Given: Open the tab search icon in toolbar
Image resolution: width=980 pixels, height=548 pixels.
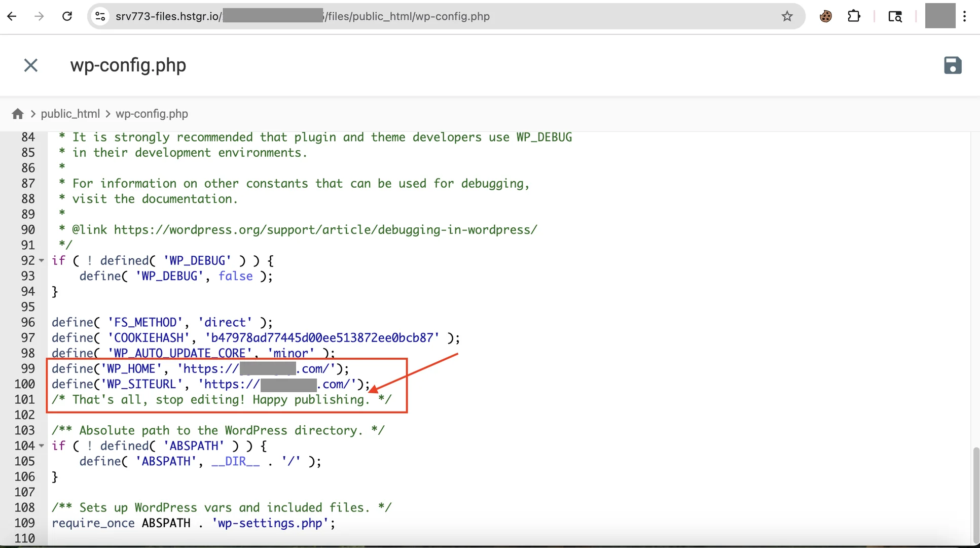Looking at the screenshot, I should point(895,16).
